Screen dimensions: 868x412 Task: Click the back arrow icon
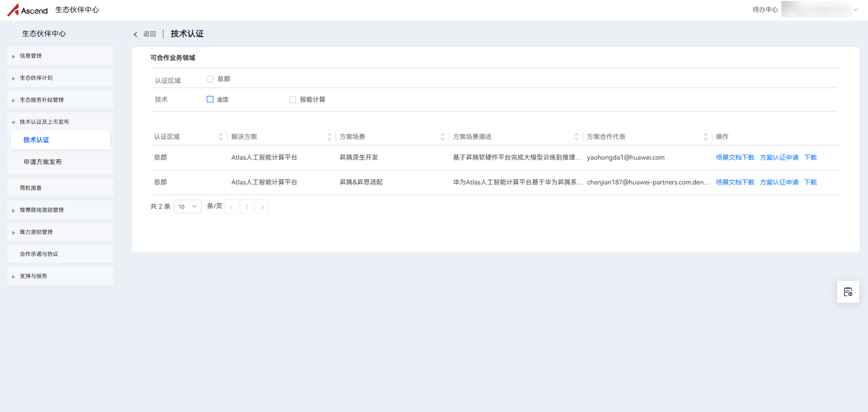point(136,34)
